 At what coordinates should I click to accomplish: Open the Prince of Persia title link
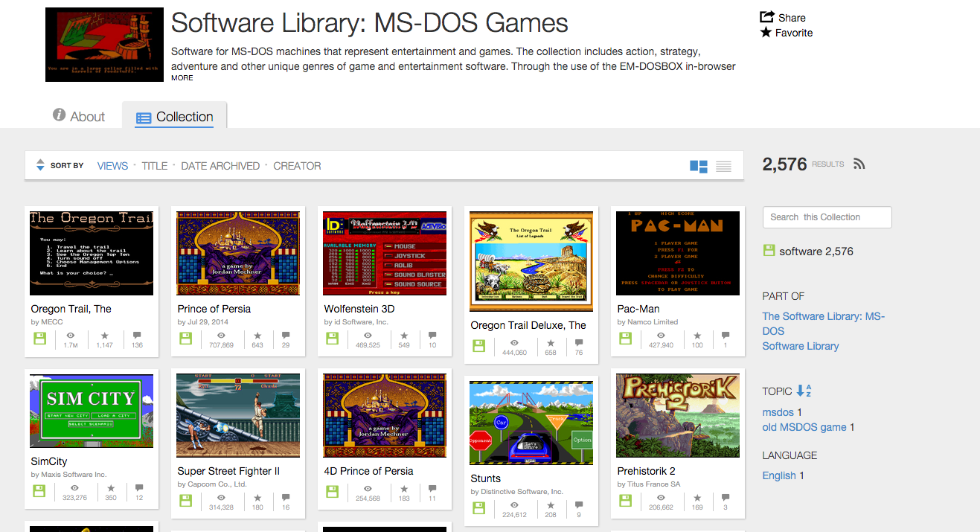point(214,309)
